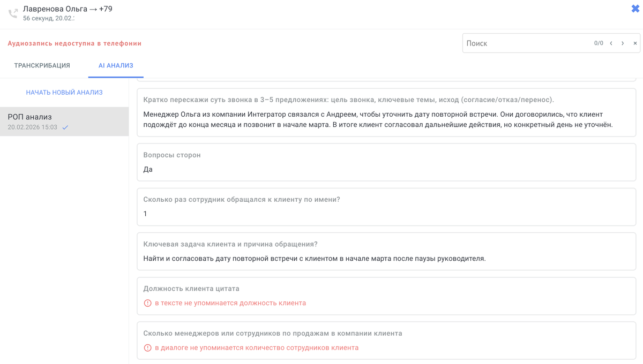Select the call summary answer card
643x364 pixels.
386,114
